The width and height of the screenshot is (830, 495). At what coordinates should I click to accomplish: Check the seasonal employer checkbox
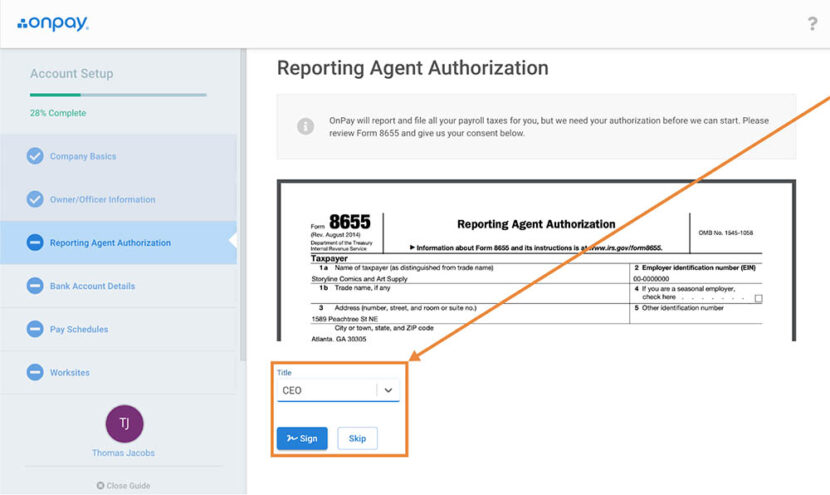click(x=758, y=298)
